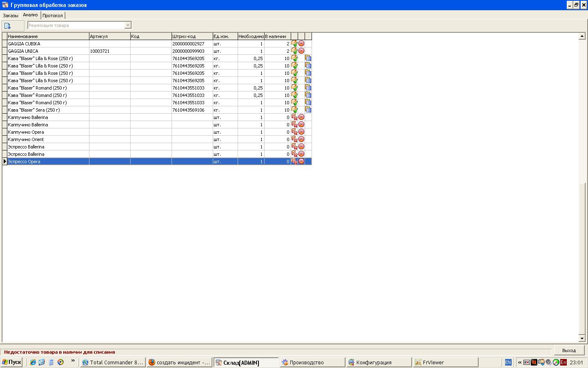Expand hidden system tray icons arrow
This screenshot has height=368, width=588.
click(519, 362)
